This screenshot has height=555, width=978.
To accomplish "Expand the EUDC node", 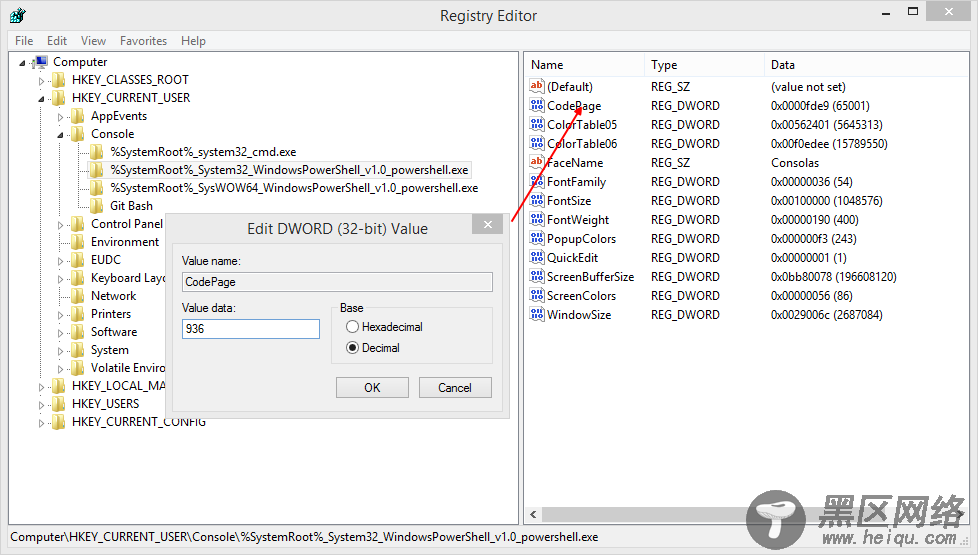I will [60, 261].
